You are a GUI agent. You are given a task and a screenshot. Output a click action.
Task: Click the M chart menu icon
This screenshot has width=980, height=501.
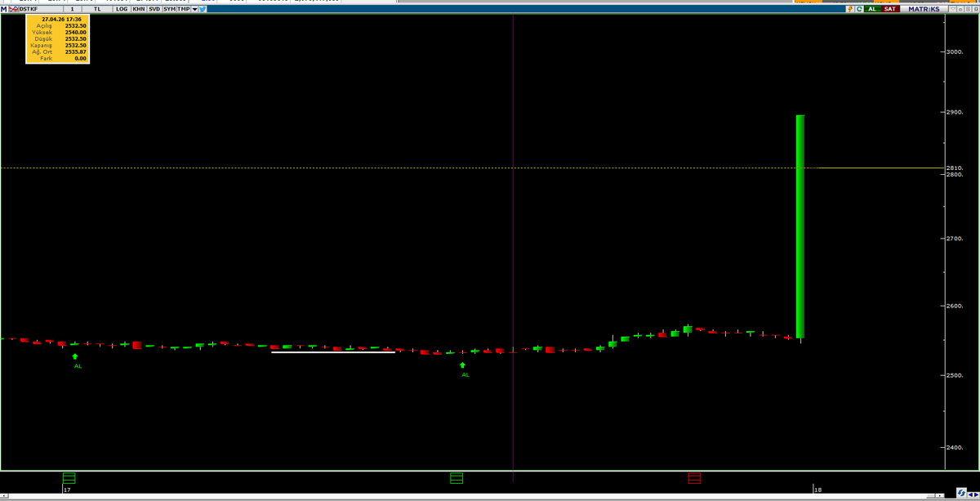click(x=3, y=9)
